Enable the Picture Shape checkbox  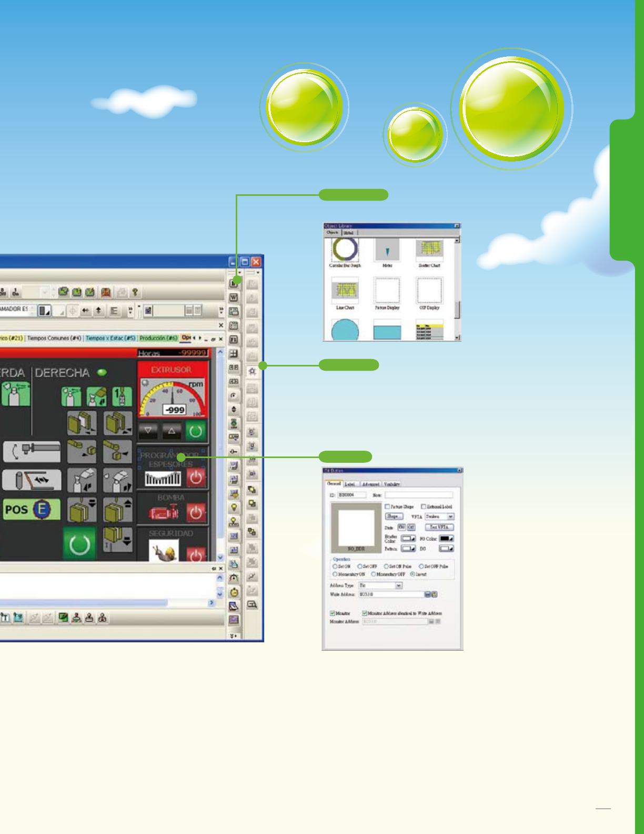[387, 507]
